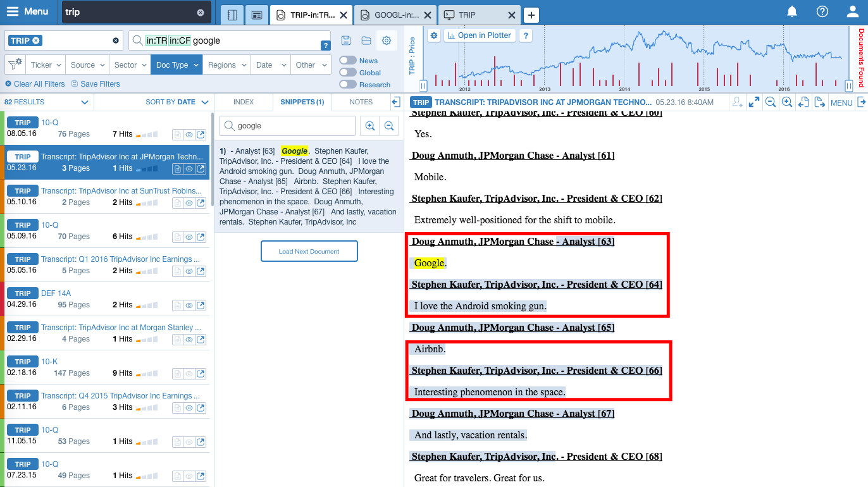Expand the Other filter dropdown
Image resolution: width=868 pixels, height=487 pixels.
point(309,65)
